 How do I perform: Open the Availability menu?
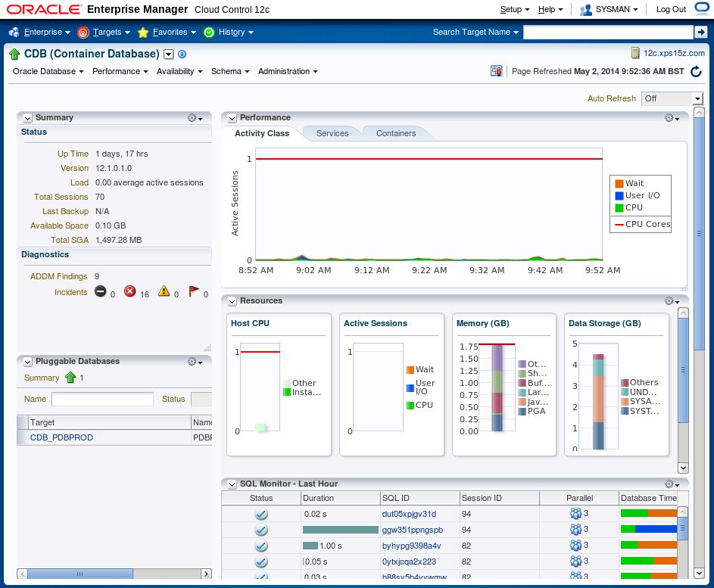coord(179,71)
